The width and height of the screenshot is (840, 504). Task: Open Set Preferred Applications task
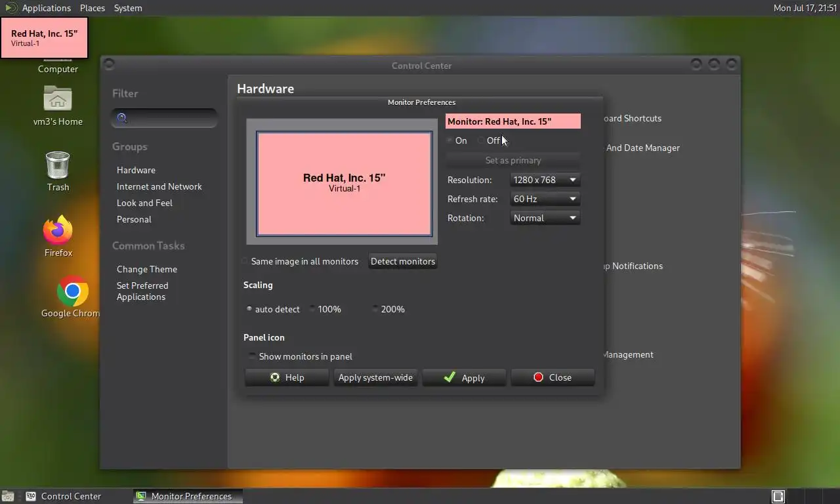142,291
